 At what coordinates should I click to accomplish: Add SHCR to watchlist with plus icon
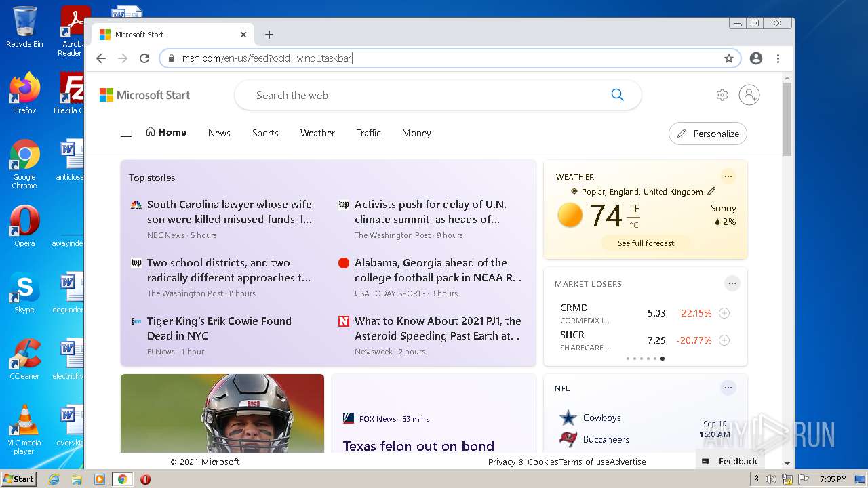click(x=724, y=340)
